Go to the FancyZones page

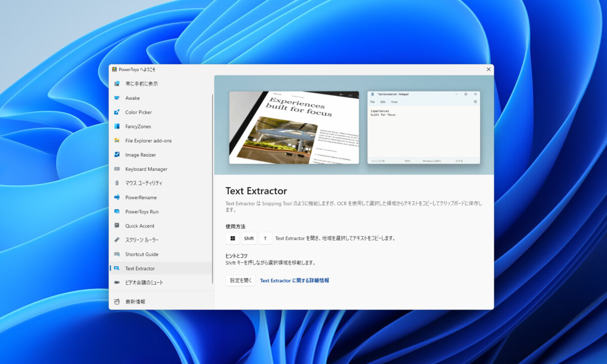tap(161, 126)
